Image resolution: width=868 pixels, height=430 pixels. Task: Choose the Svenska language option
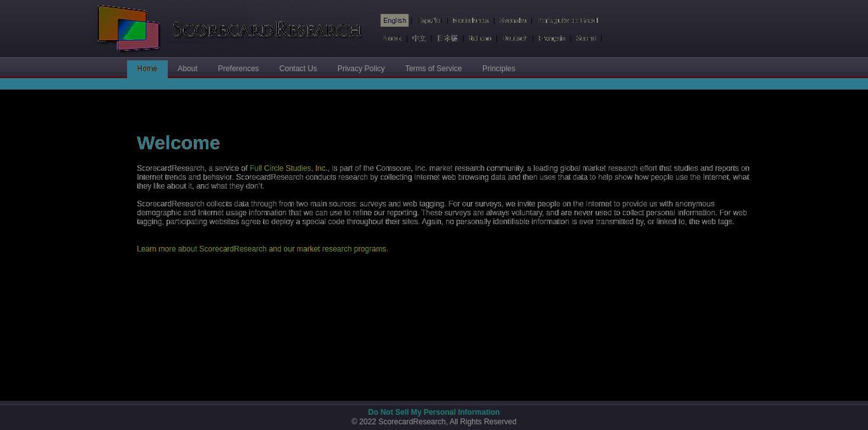point(513,20)
